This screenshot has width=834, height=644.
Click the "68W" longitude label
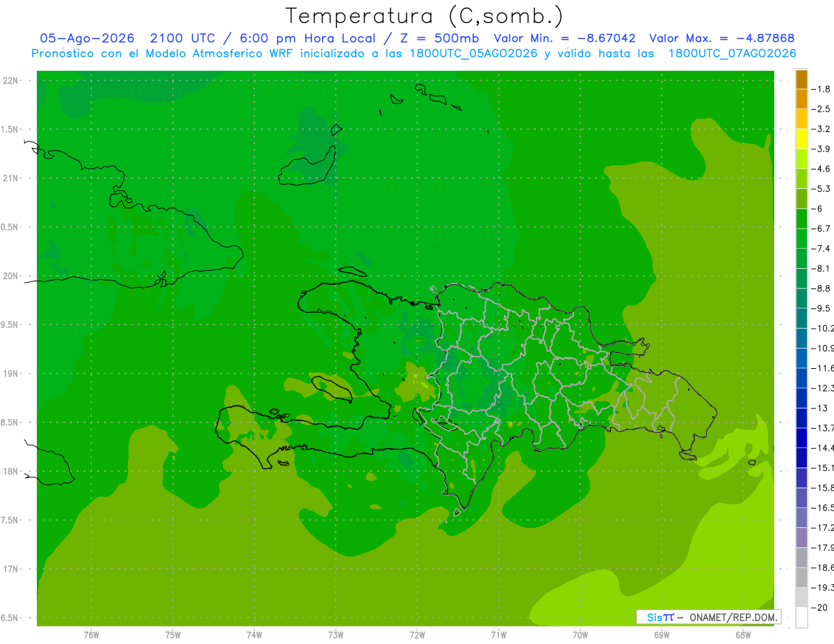pyautogui.click(x=743, y=635)
